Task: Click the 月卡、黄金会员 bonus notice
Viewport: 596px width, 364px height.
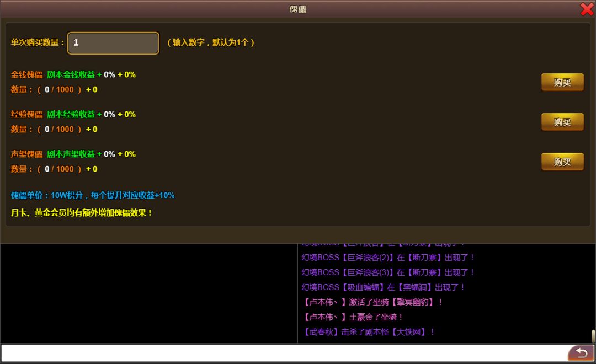Action: pyautogui.click(x=82, y=212)
